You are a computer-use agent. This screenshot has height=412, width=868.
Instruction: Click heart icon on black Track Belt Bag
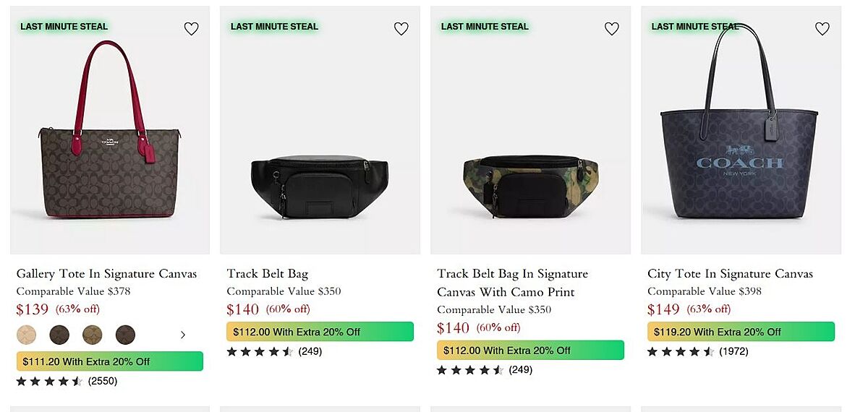401,29
